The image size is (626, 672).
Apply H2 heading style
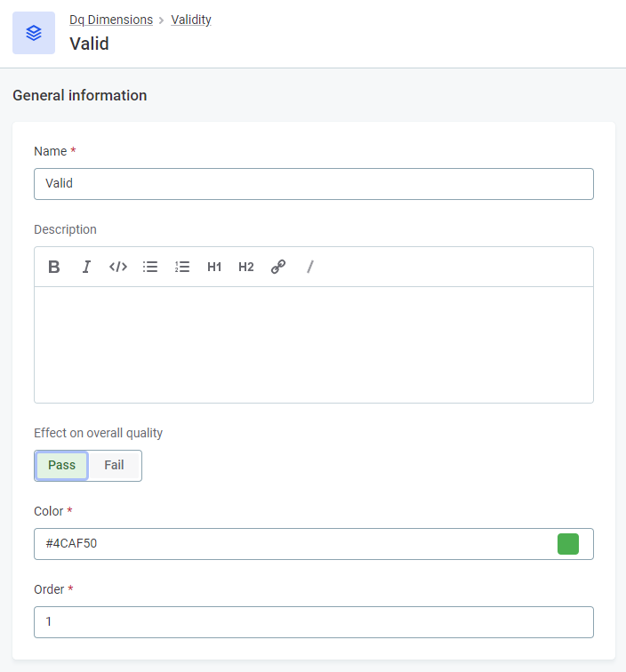(x=246, y=267)
